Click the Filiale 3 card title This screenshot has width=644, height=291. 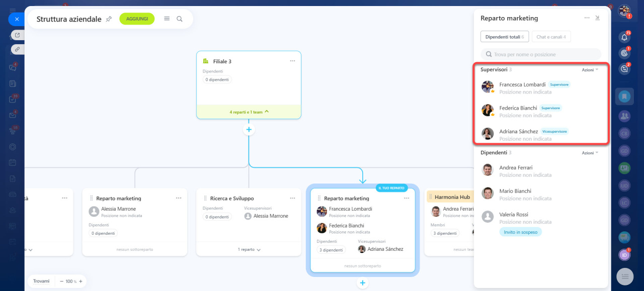(222, 61)
